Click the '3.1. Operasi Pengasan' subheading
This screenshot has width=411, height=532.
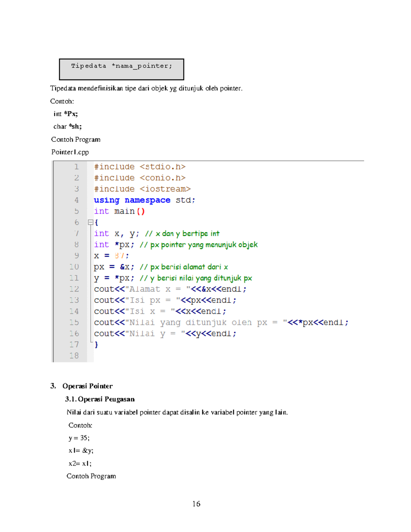100,399
